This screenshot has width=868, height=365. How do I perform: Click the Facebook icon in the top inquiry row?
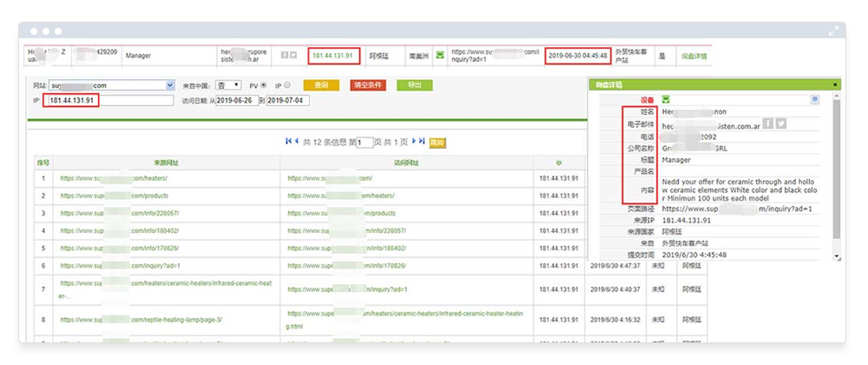click(284, 56)
